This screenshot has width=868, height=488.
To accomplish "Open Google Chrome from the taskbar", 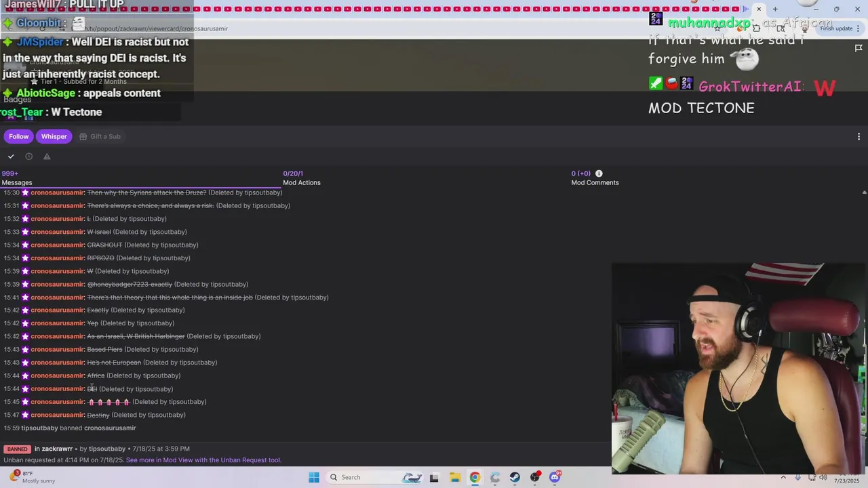I will pyautogui.click(x=475, y=477).
